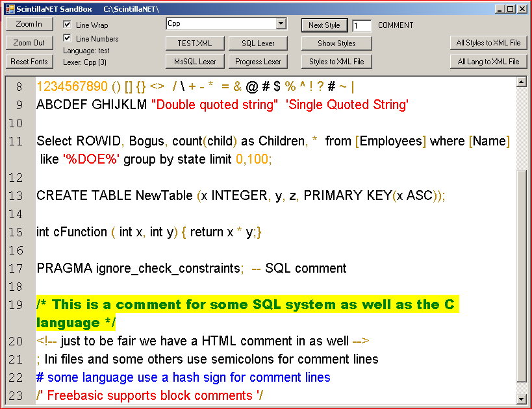This screenshot has width=532, height=409.
Task: Click '[Employees]' in the SQL query
Action: click(390, 141)
